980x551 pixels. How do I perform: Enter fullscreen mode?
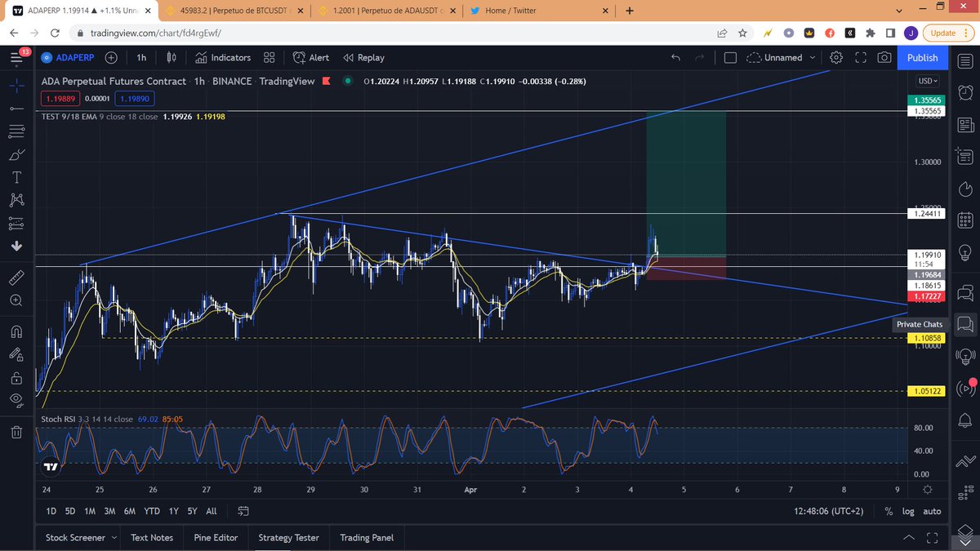click(x=861, y=58)
